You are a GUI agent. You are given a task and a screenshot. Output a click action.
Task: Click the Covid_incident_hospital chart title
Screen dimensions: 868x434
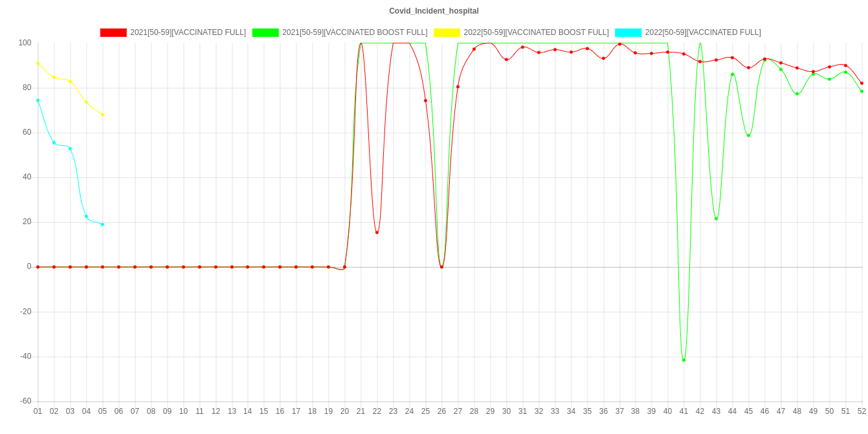click(434, 11)
